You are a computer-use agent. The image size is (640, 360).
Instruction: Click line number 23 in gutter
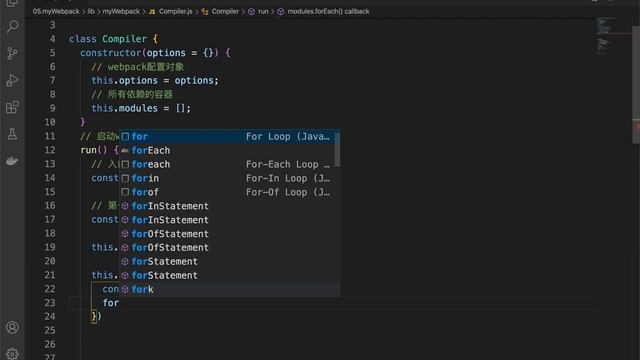pos(50,302)
